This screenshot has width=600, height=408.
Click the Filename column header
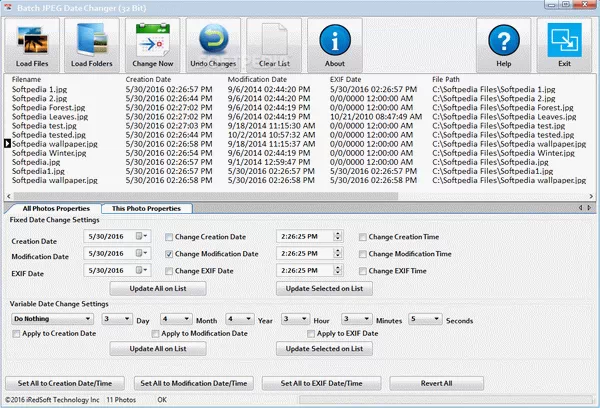[x=26, y=80]
